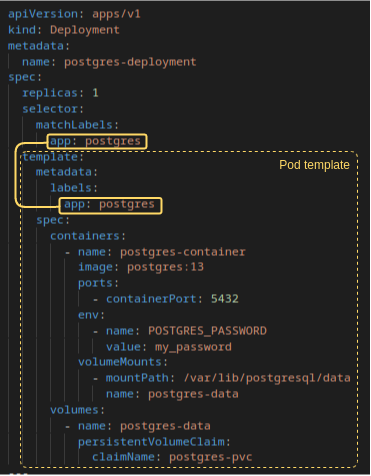The height and width of the screenshot is (476, 371).
Task: Click the mountPath key
Action: click(x=137, y=378)
